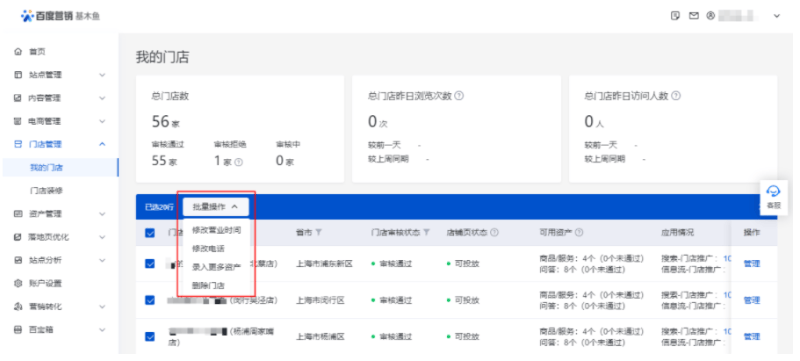Open the document note icon in top bar
The image size is (800, 361).
coord(676,16)
